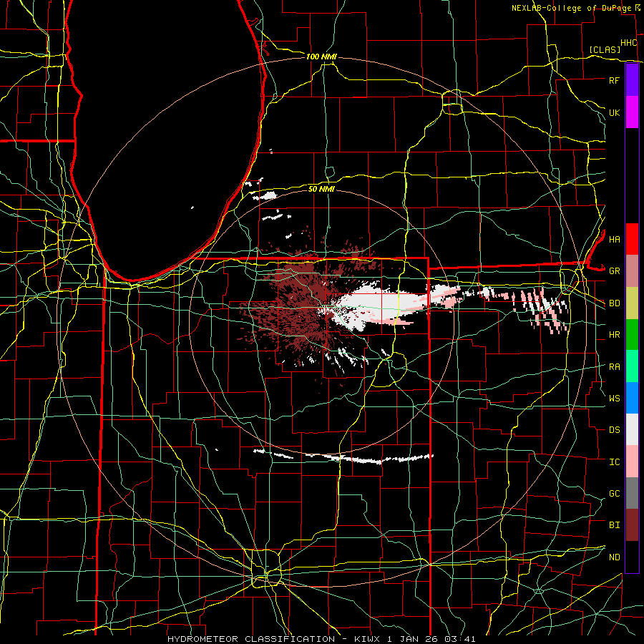Click the brown BI legend color swatch
The image size is (644, 644).
[x=632, y=525]
